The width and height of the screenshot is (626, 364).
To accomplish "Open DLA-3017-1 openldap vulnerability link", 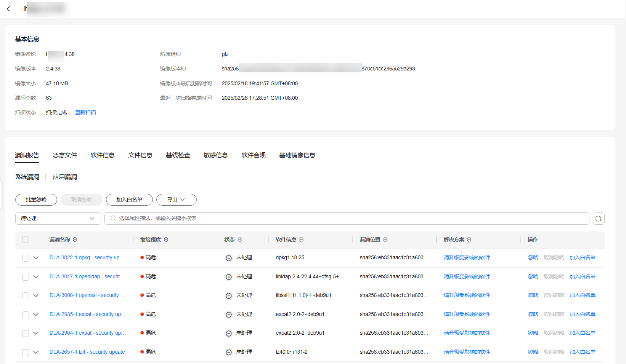I will [x=87, y=277].
